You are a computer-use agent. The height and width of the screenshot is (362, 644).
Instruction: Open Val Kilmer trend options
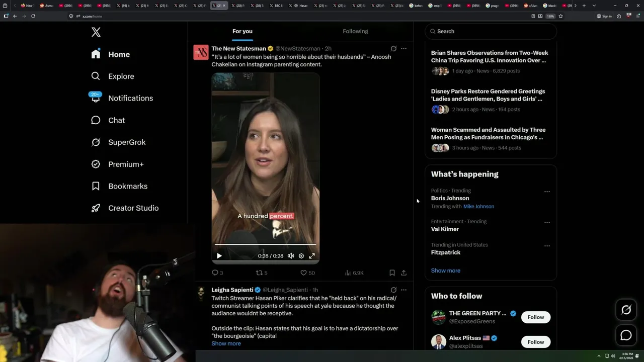click(547, 222)
